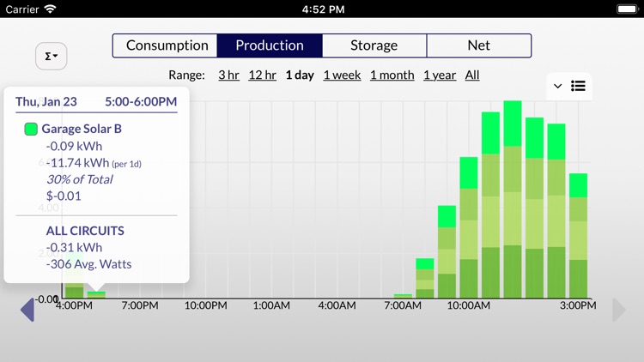Viewport: 644px width, 362px height.
Task: Click the $-0.01 cost value
Action: pyautogui.click(x=64, y=196)
